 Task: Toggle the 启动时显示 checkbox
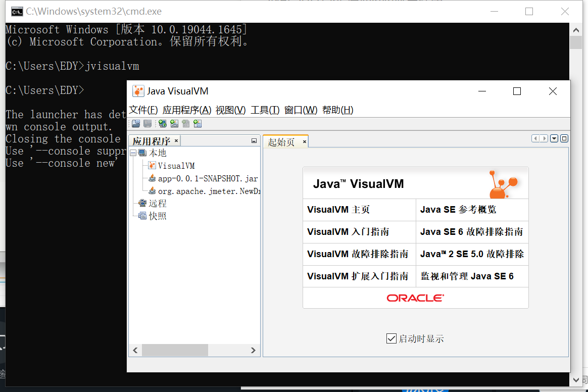391,338
